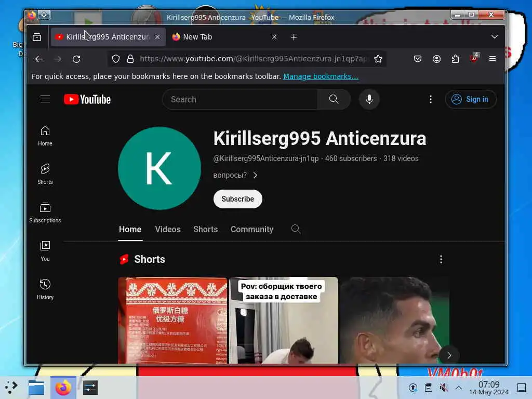This screenshot has height=399, width=532.
Task: Search within the channel using magnifier icon
Action: coord(296,229)
